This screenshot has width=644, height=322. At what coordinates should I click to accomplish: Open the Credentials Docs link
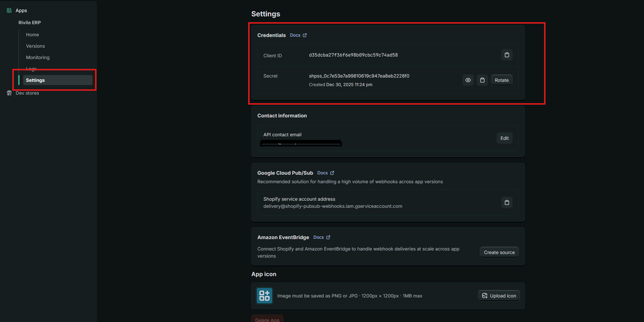click(x=298, y=35)
